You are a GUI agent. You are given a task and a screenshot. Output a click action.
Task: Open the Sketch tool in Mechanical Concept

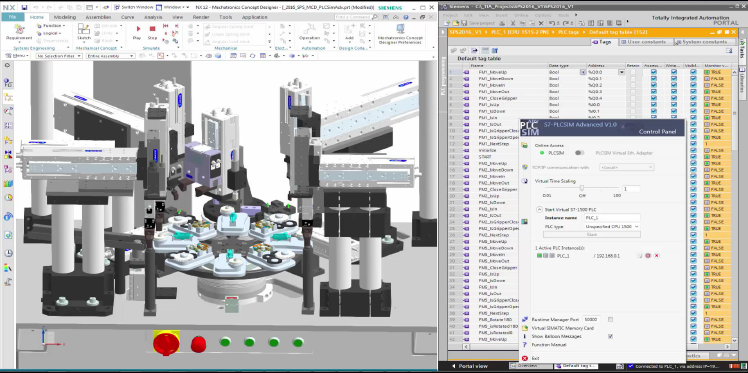coord(84,32)
